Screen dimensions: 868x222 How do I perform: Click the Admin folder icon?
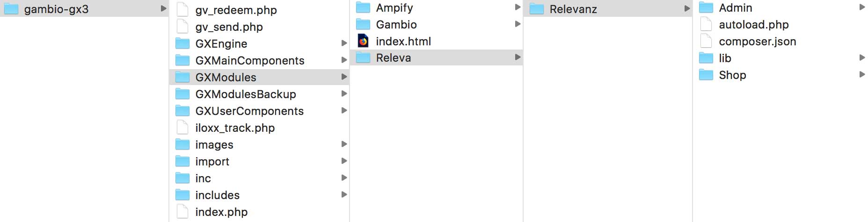pyautogui.click(x=706, y=7)
